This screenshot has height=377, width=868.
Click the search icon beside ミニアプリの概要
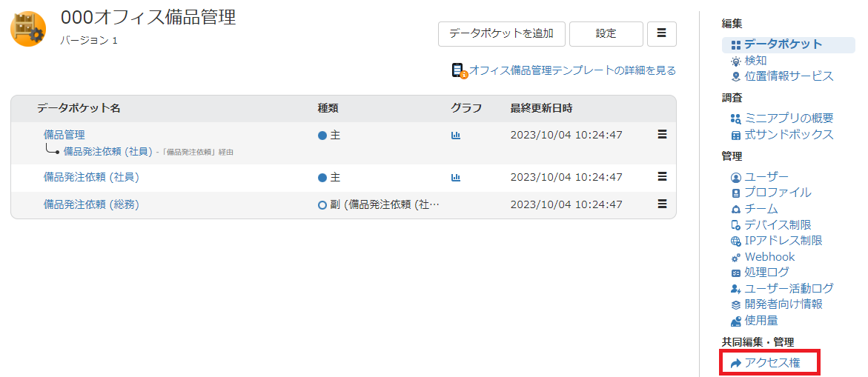pos(736,119)
